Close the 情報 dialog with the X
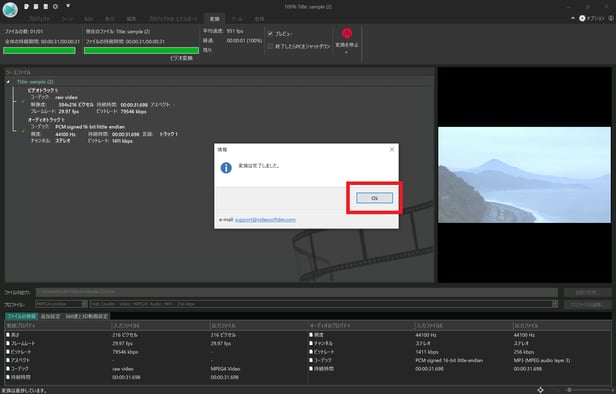The width and height of the screenshot is (616, 394). (x=392, y=149)
